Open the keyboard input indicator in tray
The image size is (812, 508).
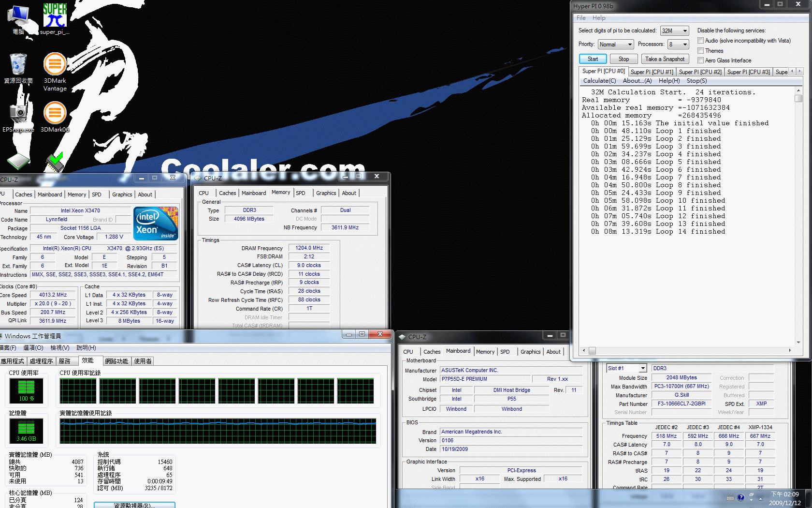click(x=730, y=498)
